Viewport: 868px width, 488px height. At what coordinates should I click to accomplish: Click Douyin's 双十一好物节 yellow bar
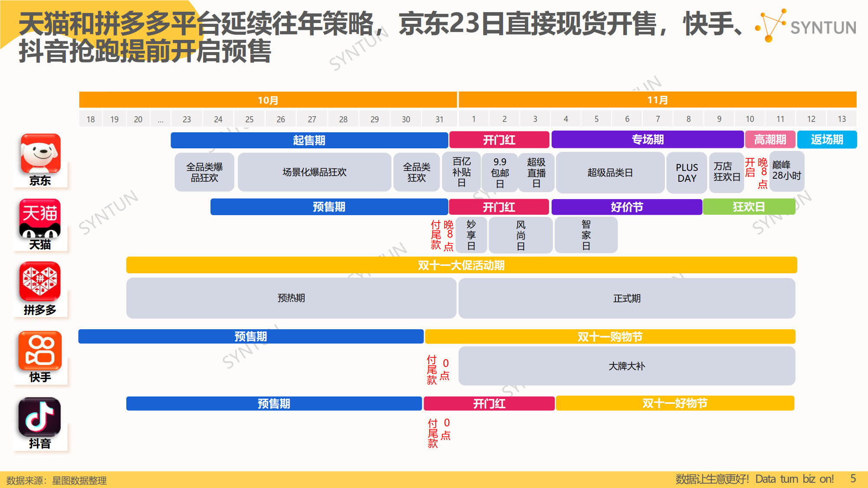tap(675, 403)
